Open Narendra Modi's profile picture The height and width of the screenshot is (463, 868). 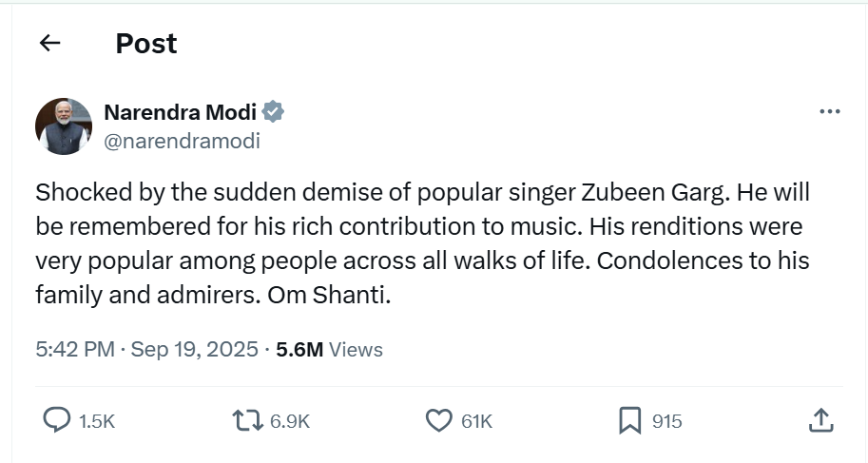click(x=64, y=126)
